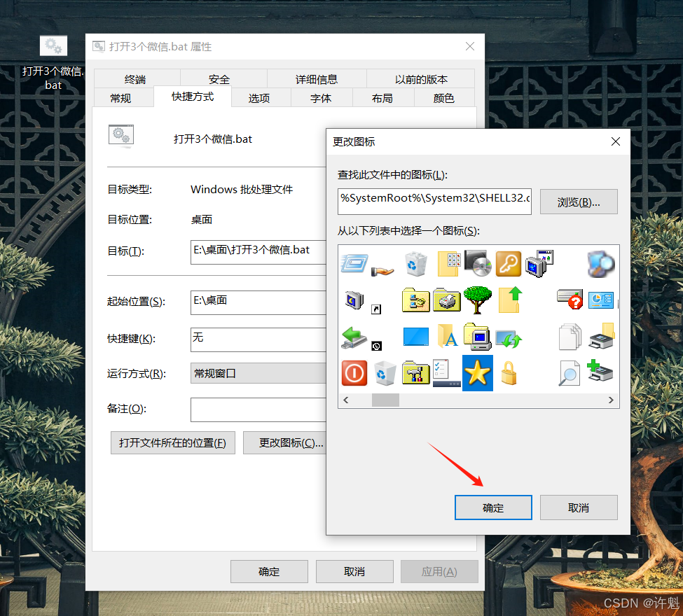Image resolution: width=683 pixels, height=616 pixels.
Task: Choose the orange key icon
Action: coord(509,264)
